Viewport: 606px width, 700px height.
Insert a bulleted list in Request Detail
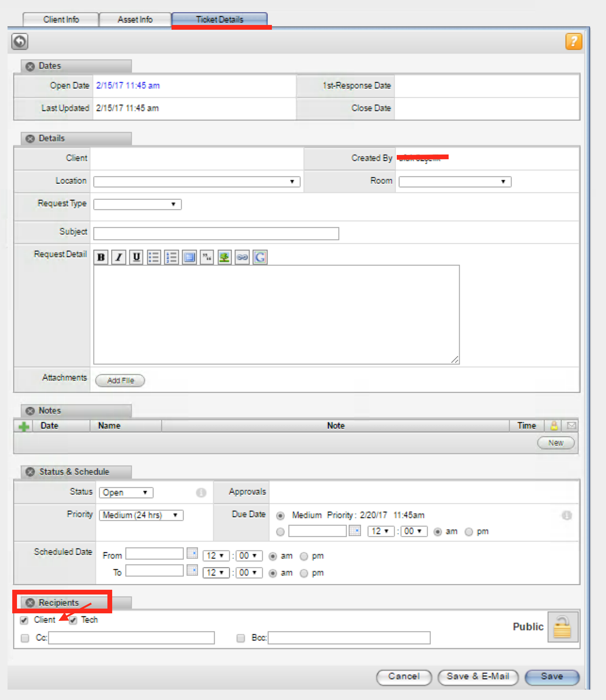154,257
